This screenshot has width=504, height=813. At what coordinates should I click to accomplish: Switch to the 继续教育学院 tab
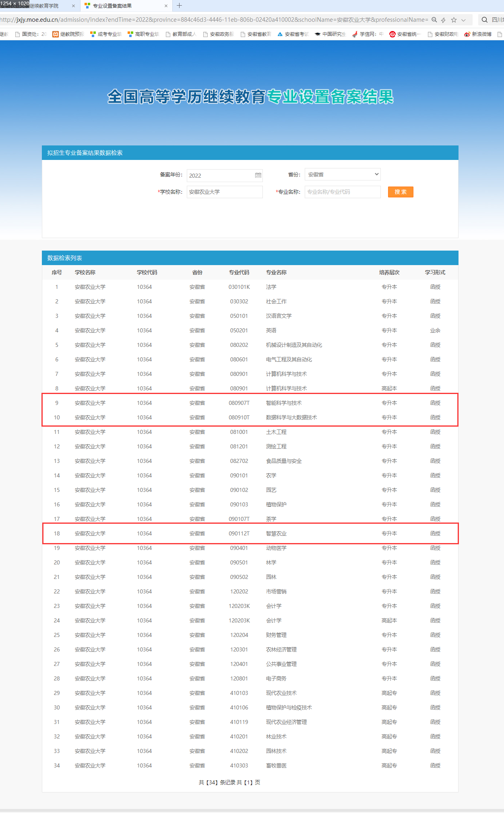[x=44, y=6]
